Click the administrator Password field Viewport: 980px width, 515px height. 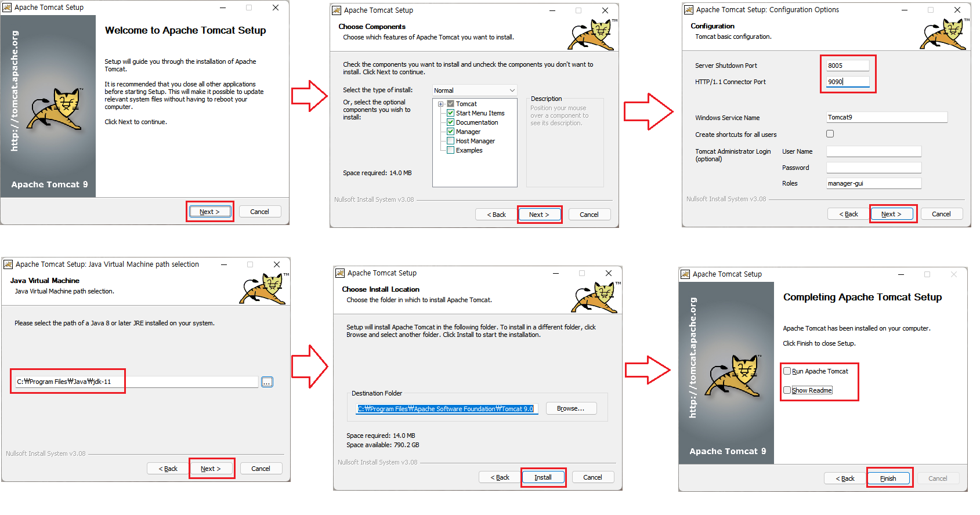click(874, 168)
